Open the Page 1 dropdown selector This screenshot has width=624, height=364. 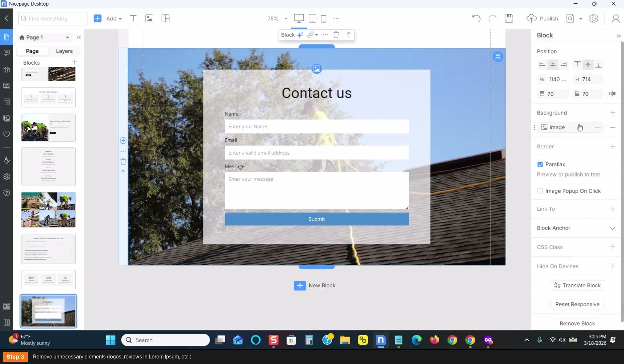coord(44,38)
